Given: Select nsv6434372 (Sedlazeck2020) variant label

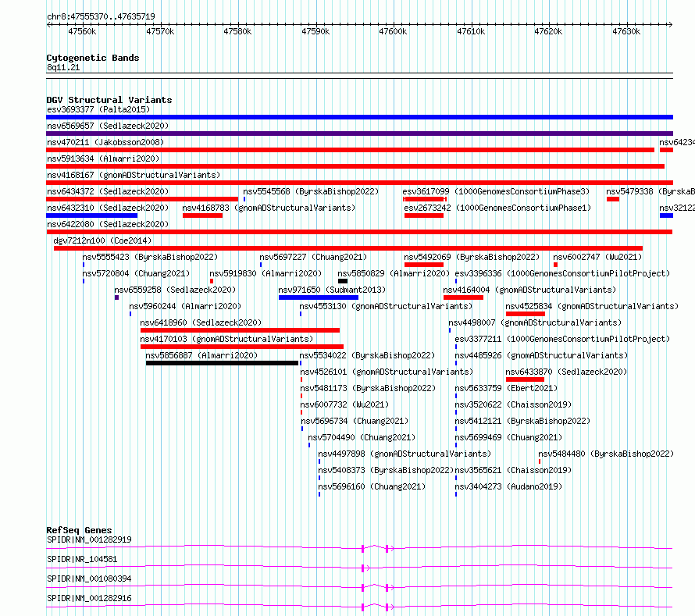Looking at the screenshot, I should (108, 191).
